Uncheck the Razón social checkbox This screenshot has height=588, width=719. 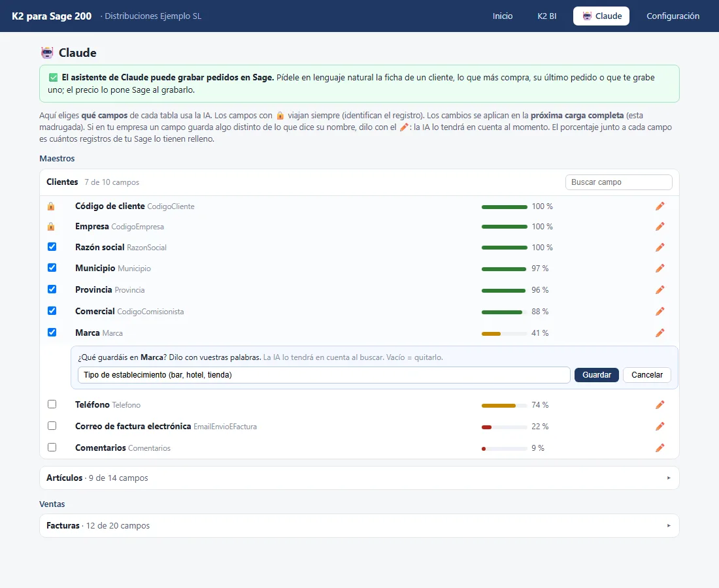52,246
